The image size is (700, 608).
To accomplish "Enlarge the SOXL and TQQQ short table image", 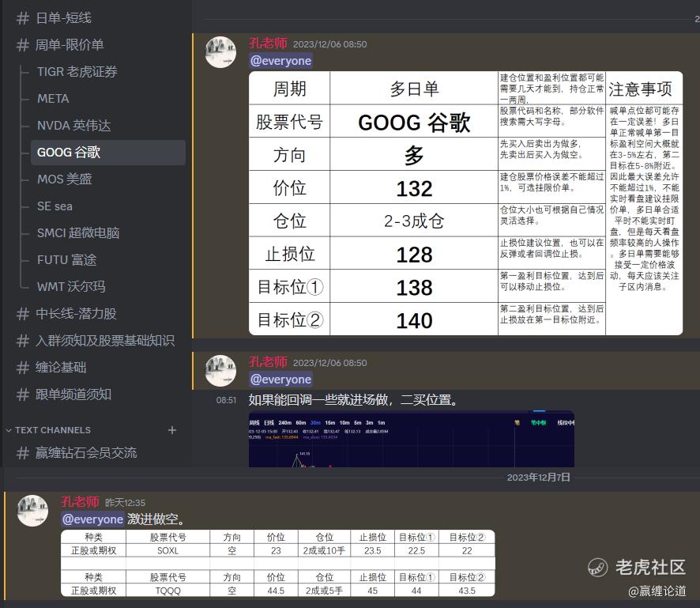I will (277, 563).
